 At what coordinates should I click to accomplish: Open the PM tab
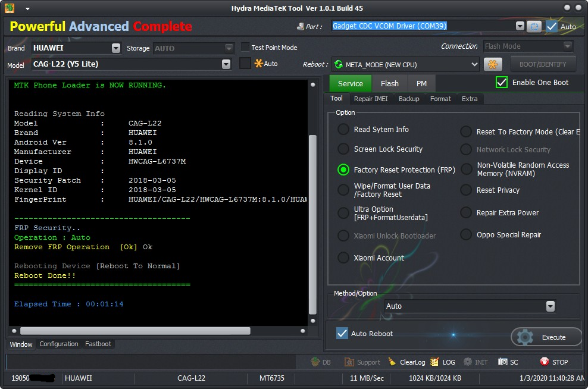point(421,84)
